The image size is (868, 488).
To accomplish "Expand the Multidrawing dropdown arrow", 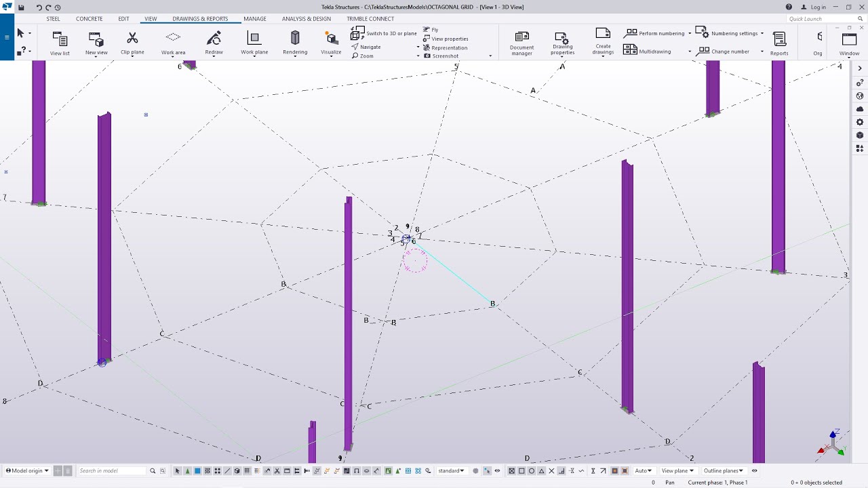I will [x=690, y=52].
